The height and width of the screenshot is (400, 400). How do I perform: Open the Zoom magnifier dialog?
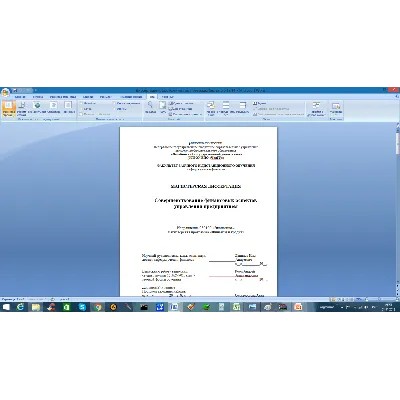point(150,108)
